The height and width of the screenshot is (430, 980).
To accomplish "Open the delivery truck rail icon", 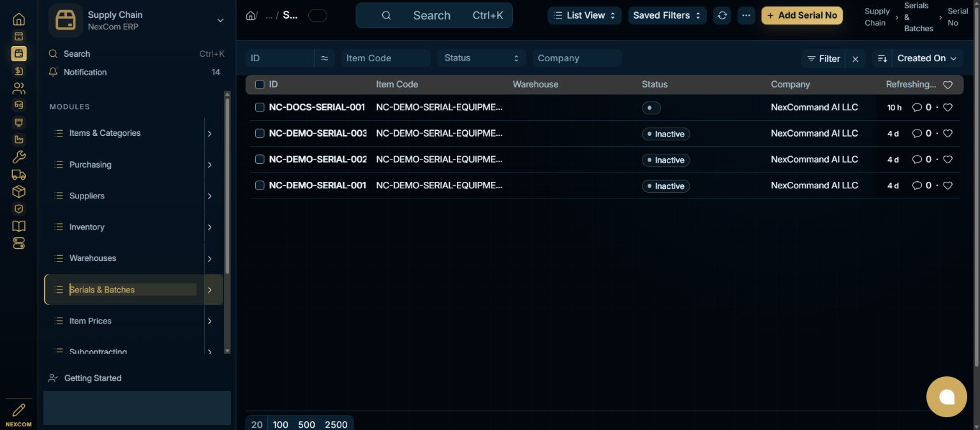I will click(19, 174).
